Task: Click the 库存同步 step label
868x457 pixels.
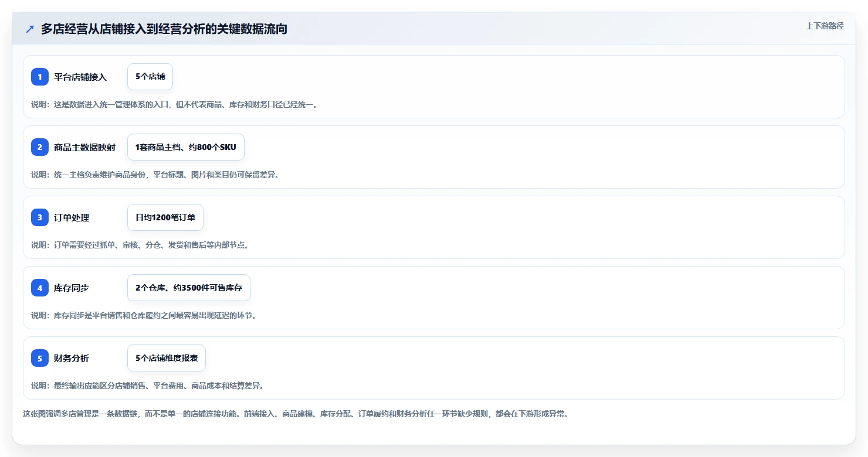Action: pyautogui.click(x=72, y=288)
